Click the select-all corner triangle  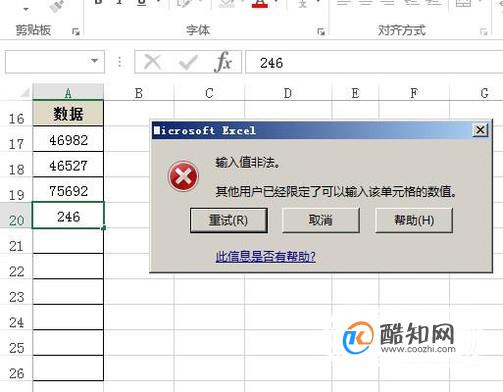click(25, 93)
